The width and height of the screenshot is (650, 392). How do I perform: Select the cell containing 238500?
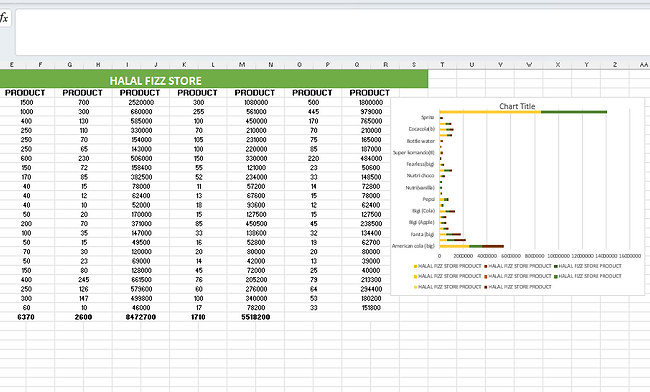coord(371,224)
